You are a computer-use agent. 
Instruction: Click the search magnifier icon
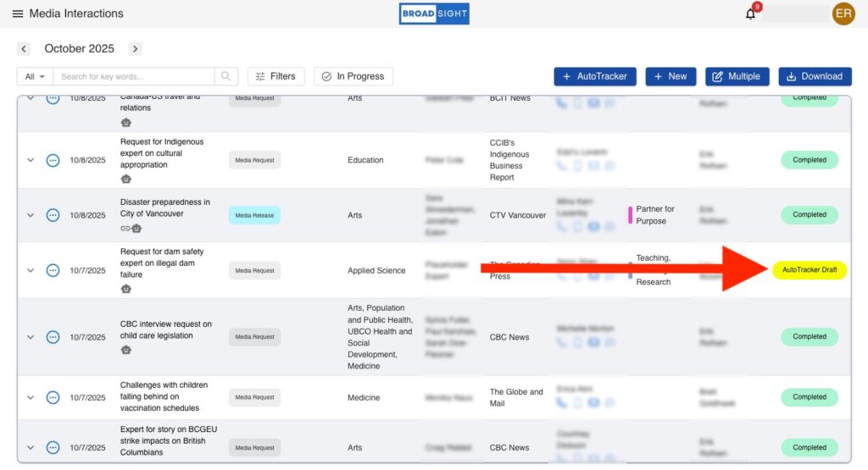pyautogui.click(x=225, y=76)
